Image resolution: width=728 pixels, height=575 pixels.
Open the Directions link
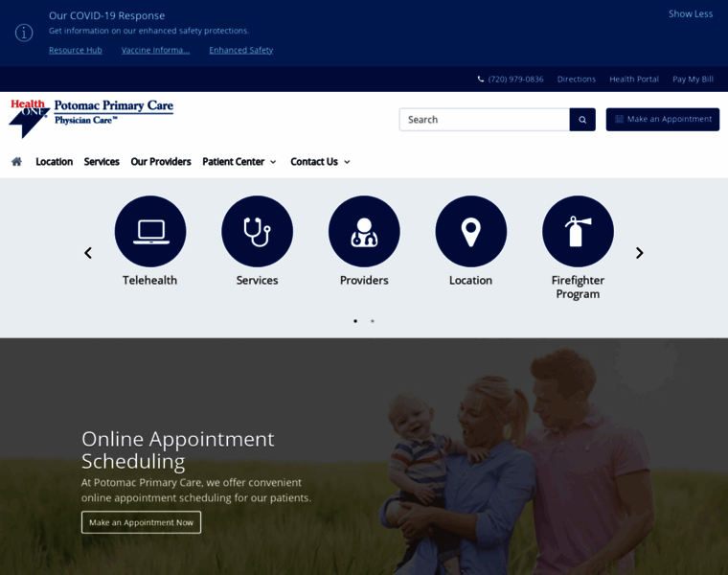click(577, 79)
